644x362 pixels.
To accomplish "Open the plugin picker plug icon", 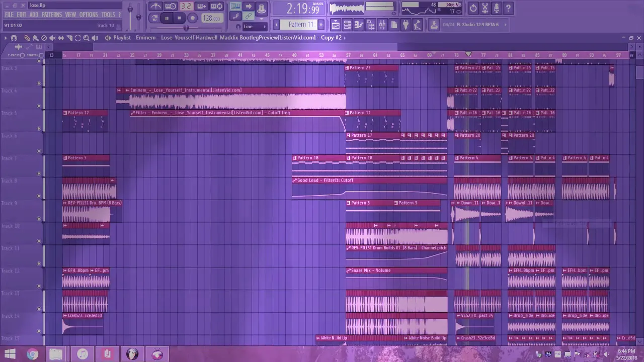I will pos(406,24).
